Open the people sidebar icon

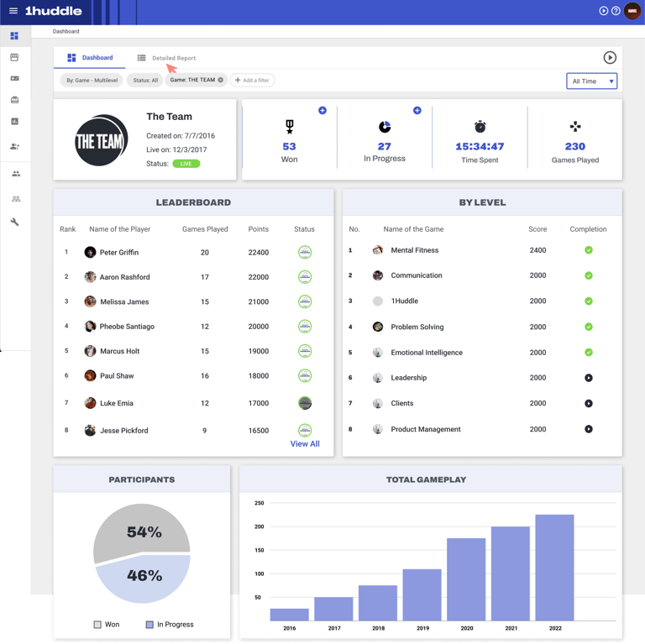point(16,174)
